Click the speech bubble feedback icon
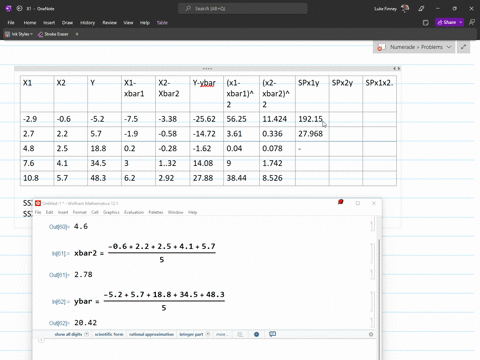 [x=272, y=334]
